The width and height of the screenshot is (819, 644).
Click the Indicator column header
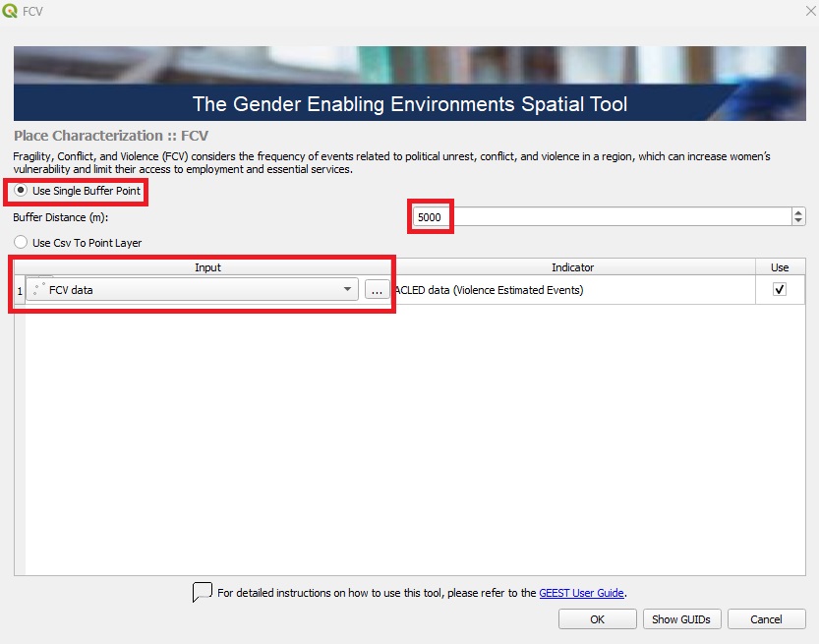tap(572, 267)
